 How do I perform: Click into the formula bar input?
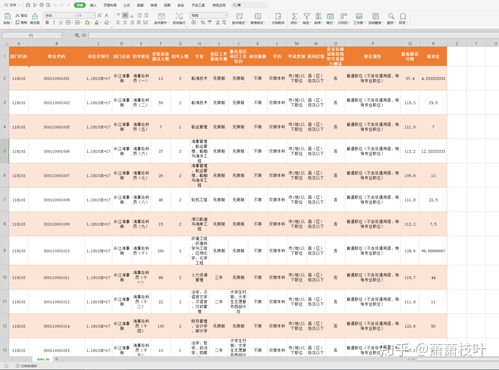pos(293,35)
